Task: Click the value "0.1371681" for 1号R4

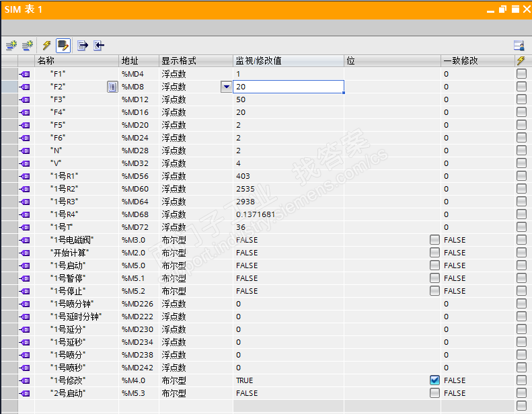Action: tap(256, 214)
